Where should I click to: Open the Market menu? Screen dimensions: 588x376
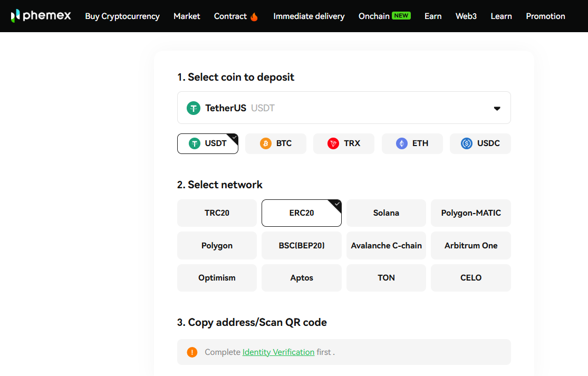pyautogui.click(x=187, y=16)
